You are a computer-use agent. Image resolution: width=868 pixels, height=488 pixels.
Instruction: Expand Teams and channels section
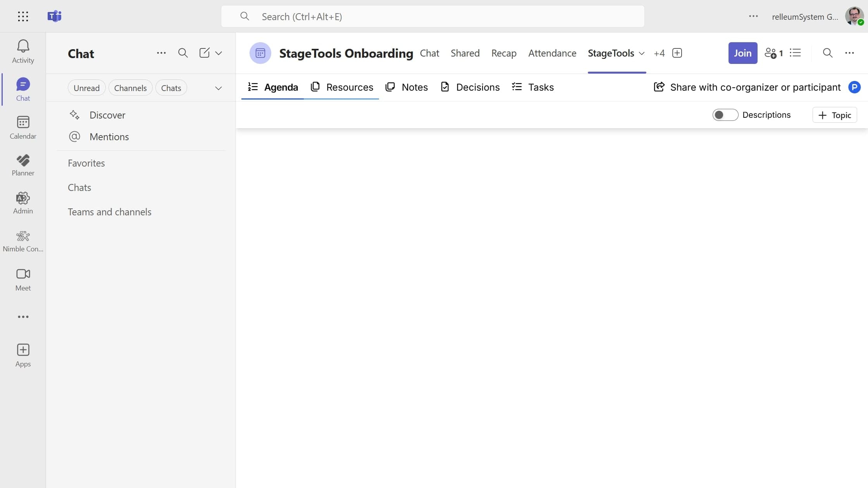coord(109,212)
